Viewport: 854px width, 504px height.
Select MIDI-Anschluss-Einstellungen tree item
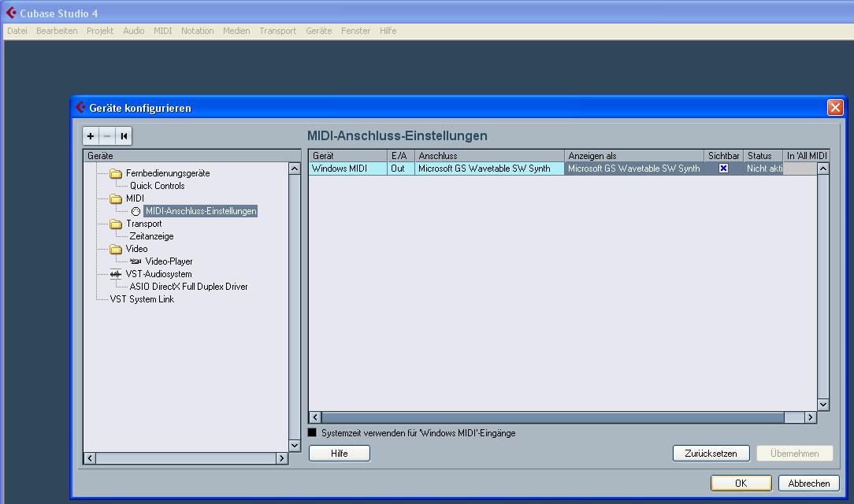pos(200,211)
